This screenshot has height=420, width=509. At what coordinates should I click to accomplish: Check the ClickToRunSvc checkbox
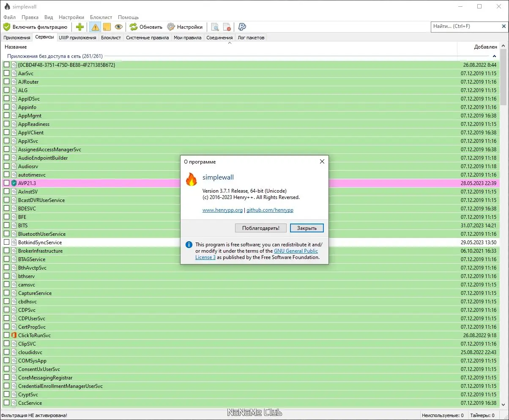point(6,335)
